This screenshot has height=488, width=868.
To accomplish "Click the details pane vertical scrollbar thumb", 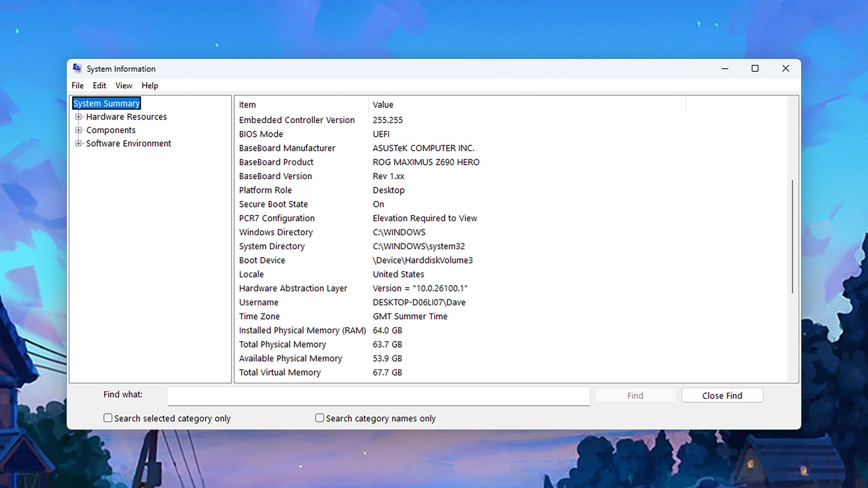I will [792, 236].
